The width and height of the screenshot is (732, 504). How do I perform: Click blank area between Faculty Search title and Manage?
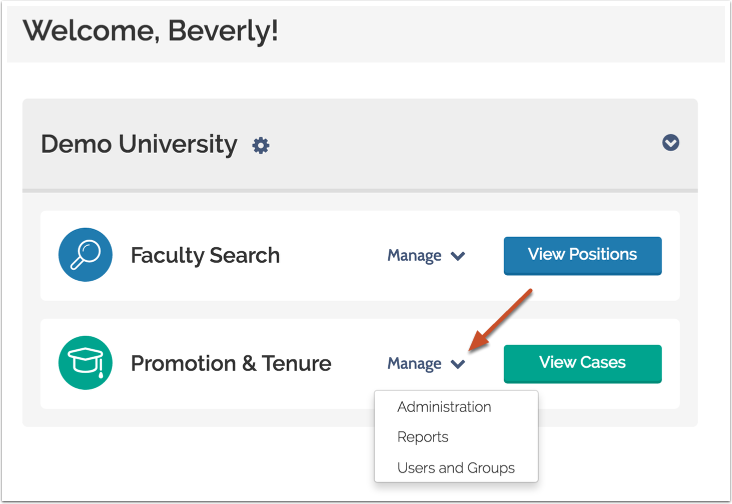[333, 256]
